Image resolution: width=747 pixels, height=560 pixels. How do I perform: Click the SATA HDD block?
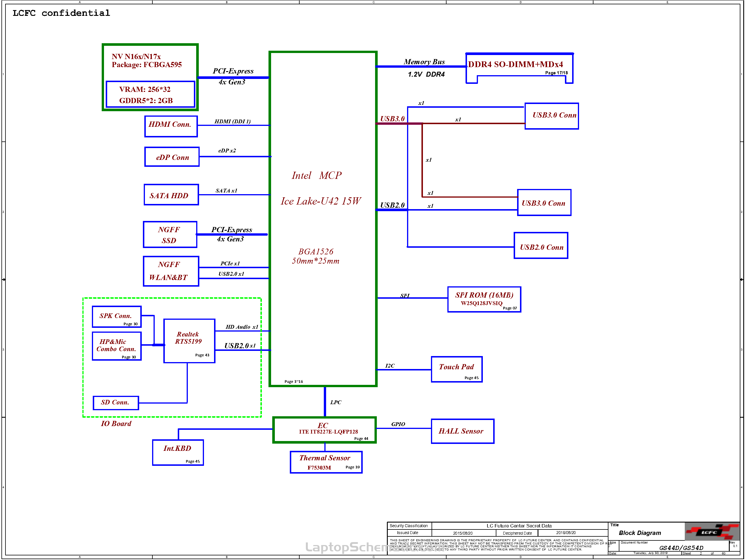(x=171, y=194)
